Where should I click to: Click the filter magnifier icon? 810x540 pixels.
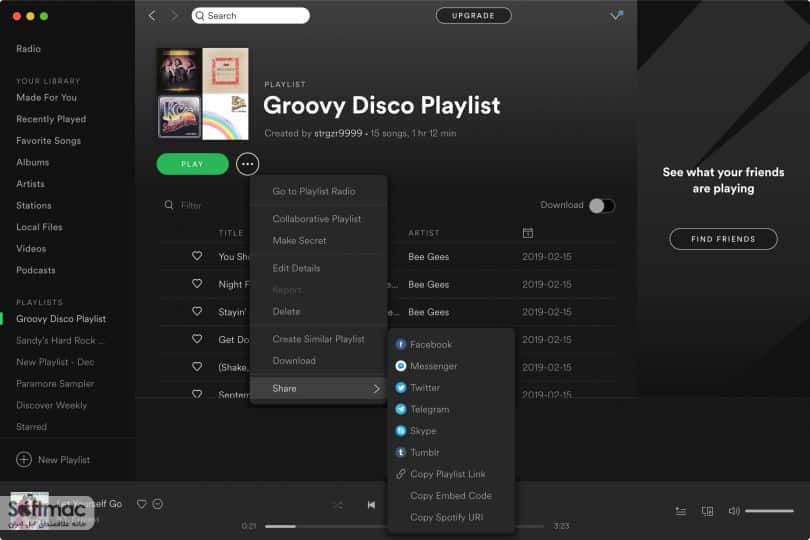pos(169,205)
